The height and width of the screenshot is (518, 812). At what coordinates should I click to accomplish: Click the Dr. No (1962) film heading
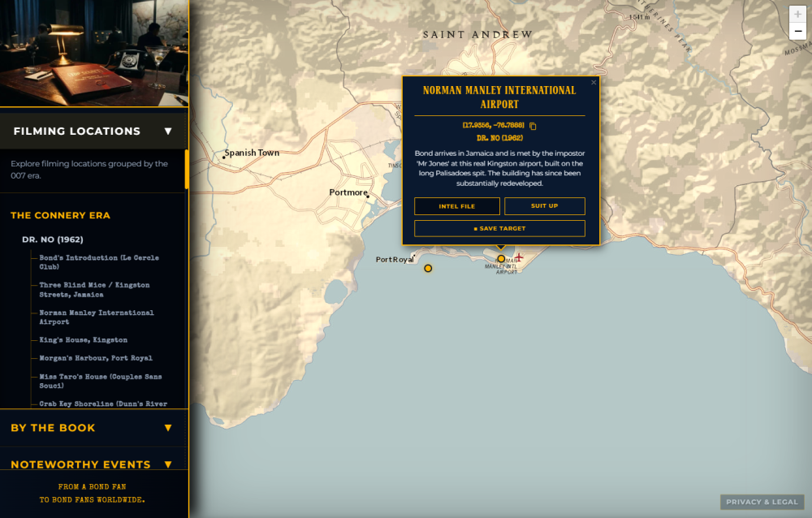pyautogui.click(x=52, y=240)
